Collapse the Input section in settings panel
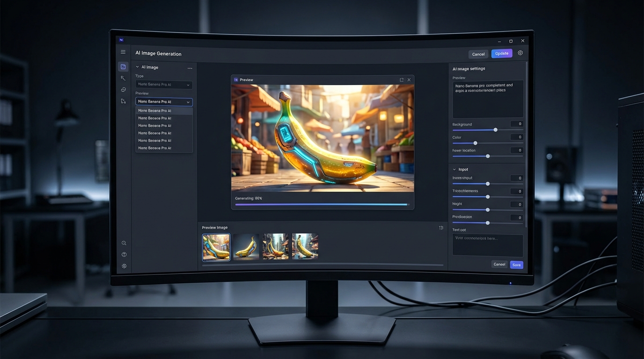 pos(454,170)
